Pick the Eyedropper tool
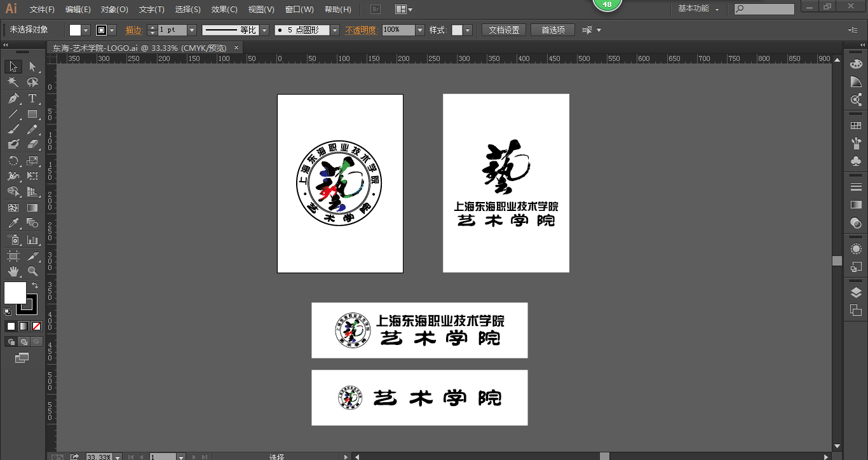Image resolution: width=868 pixels, height=460 pixels. (x=13, y=222)
